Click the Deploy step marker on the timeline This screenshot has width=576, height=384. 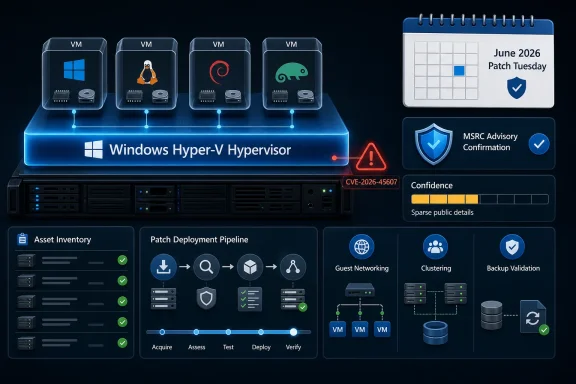[x=260, y=332]
